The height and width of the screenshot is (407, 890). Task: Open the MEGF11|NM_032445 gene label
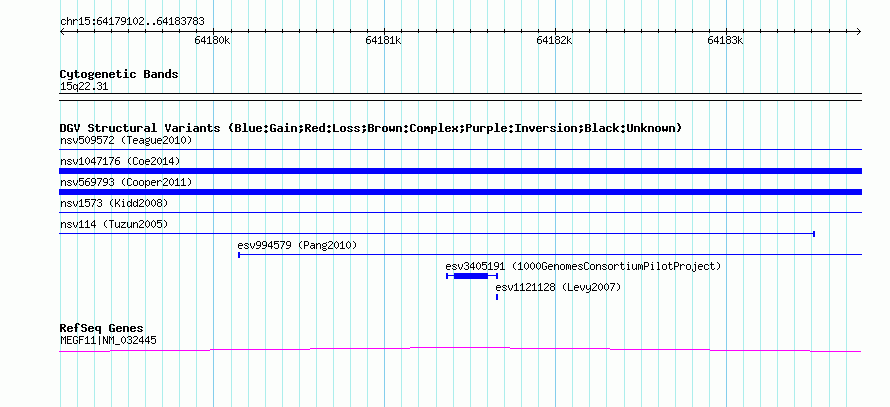(108, 341)
